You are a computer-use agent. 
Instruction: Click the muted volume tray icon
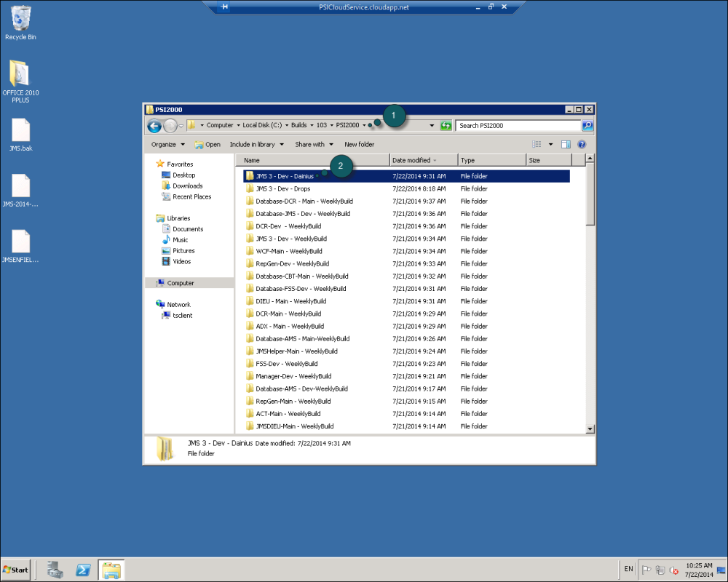point(674,570)
